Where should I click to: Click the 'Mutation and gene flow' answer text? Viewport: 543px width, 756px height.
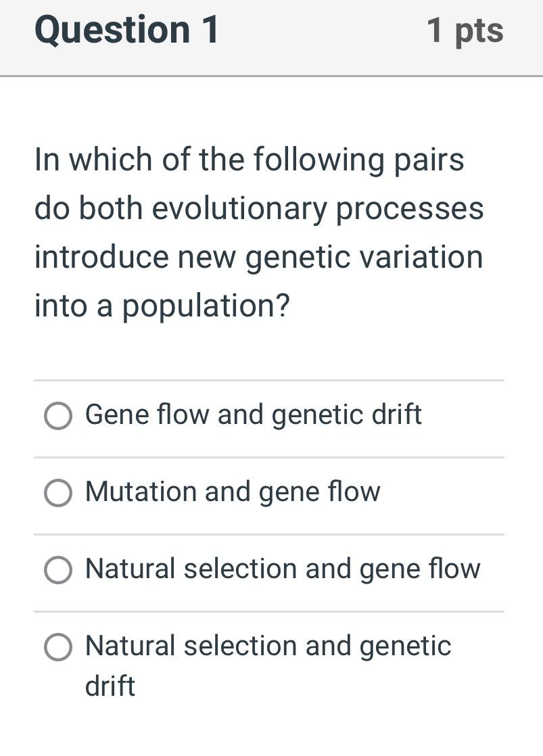coord(233,492)
